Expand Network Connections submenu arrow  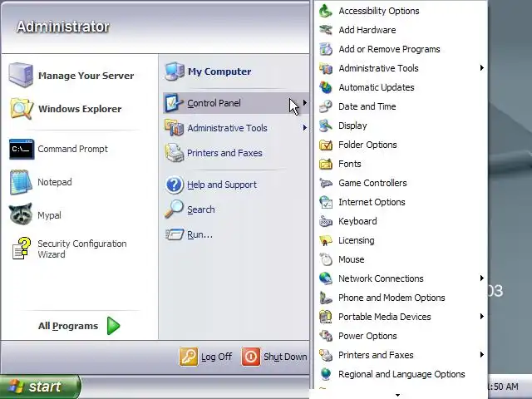(x=482, y=278)
